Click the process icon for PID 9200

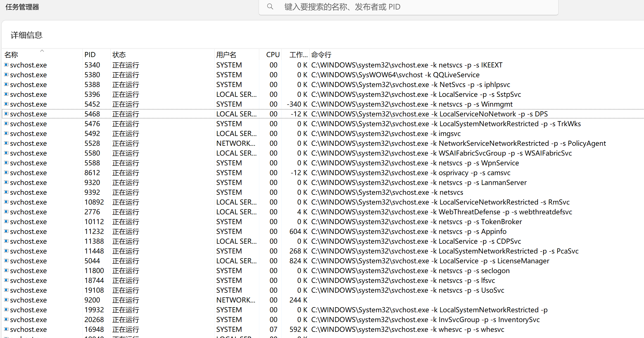click(6, 300)
